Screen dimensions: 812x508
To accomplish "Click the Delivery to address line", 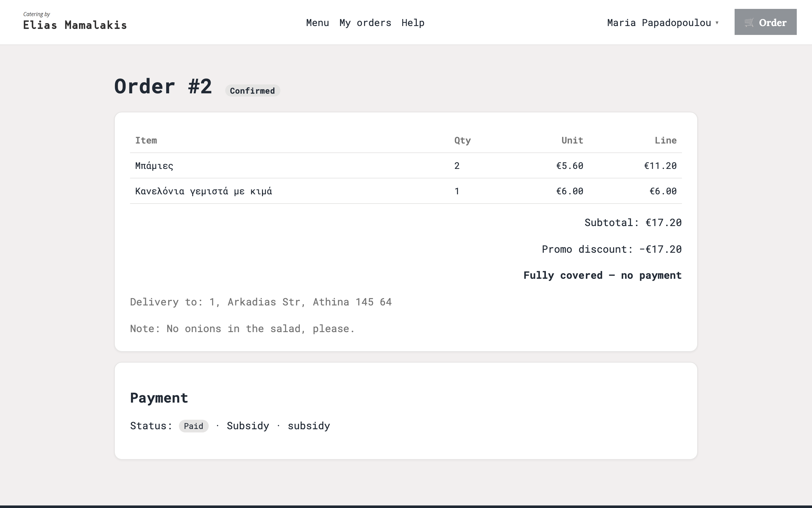I will [x=261, y=302].
